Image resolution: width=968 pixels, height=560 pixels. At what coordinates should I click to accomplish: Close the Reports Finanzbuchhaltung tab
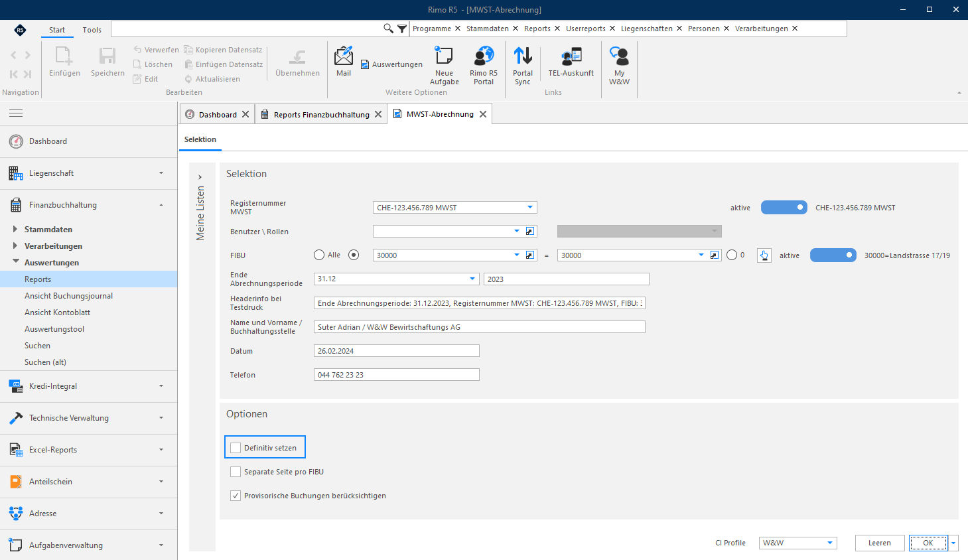coord(378,114)
